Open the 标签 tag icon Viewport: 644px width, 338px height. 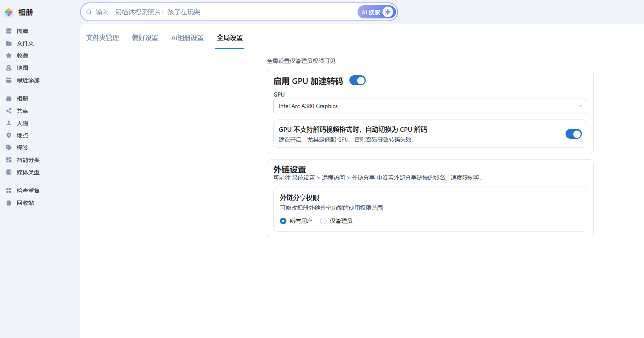[9, 148]
